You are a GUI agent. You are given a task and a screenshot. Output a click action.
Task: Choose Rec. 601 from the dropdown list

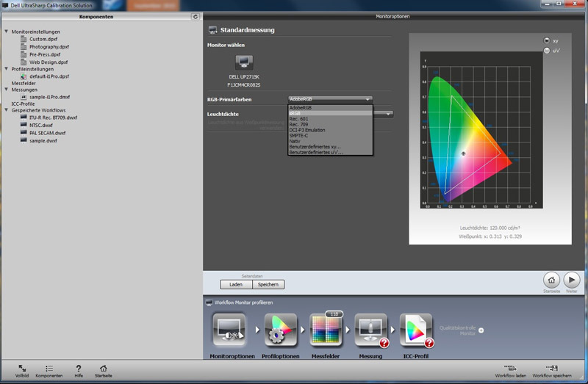(x=330, y=119)
